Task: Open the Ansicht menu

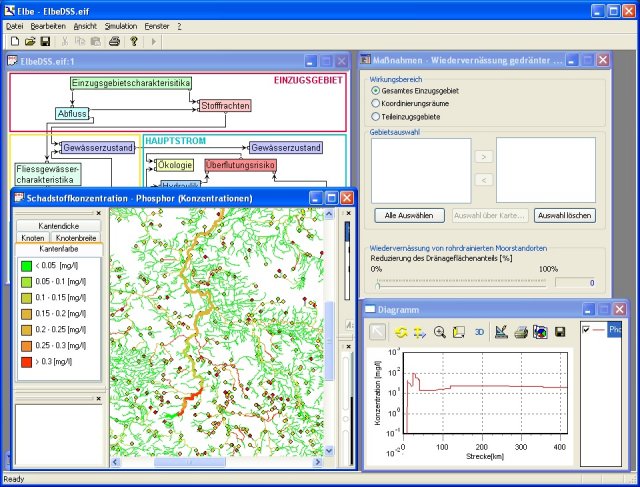Action: (85, 25)
